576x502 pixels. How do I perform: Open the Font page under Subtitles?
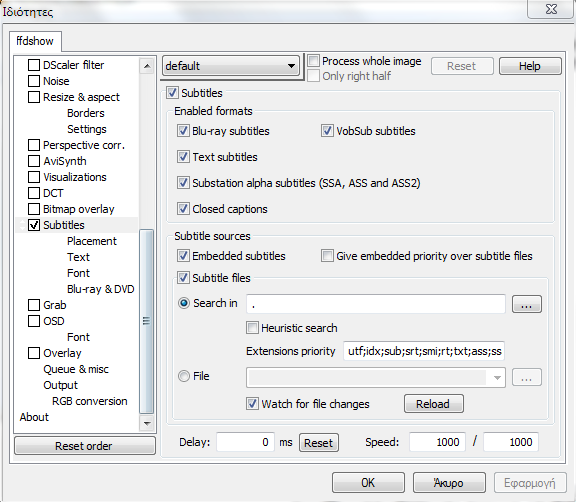tap(78, 273)
